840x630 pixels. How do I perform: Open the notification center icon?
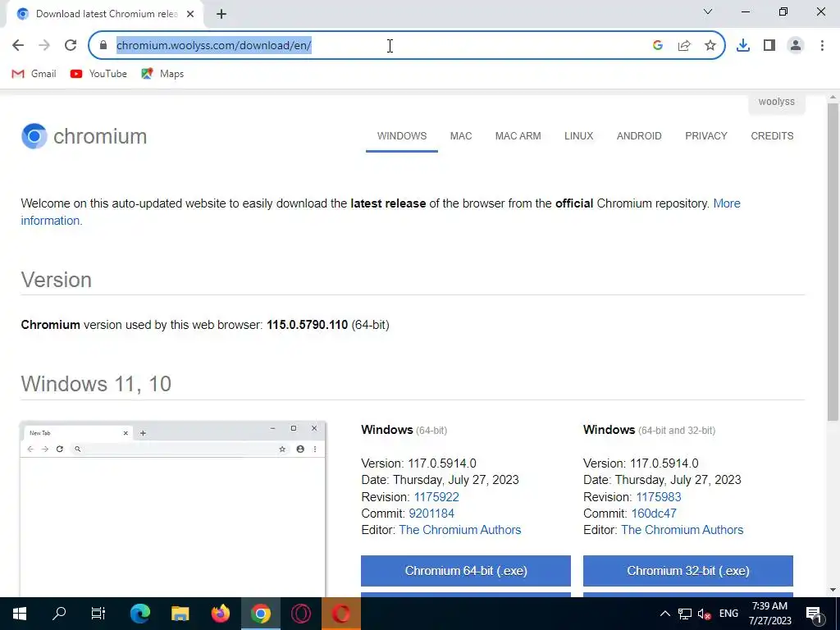click(x=814, y=614)
